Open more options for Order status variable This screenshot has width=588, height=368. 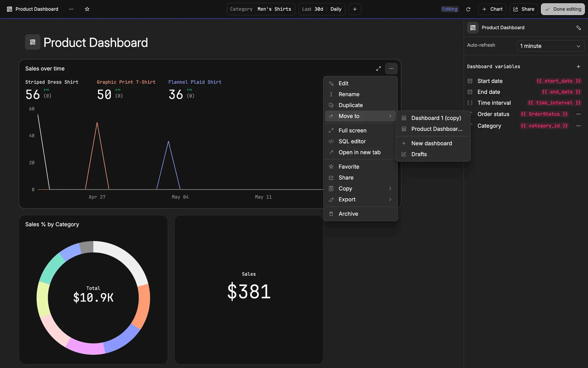pyautogui.click(x=578, y=114)
